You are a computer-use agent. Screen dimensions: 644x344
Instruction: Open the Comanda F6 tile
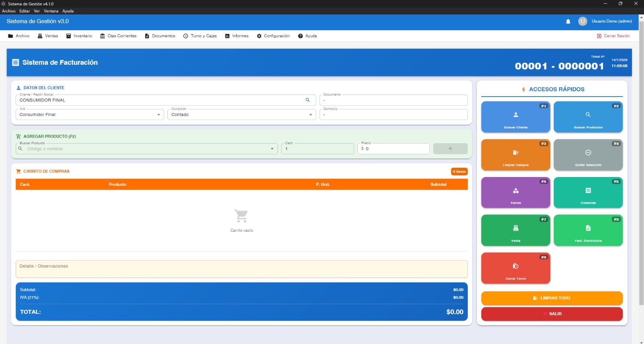coord(588,193)
